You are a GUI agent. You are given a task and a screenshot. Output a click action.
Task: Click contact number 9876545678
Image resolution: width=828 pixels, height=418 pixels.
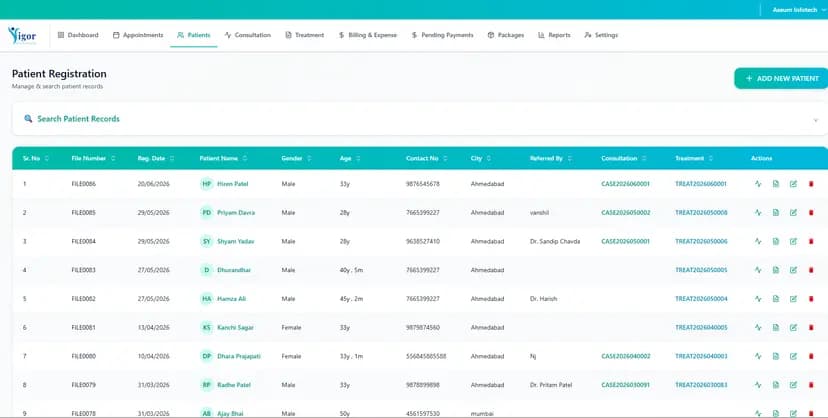(422, 184)
